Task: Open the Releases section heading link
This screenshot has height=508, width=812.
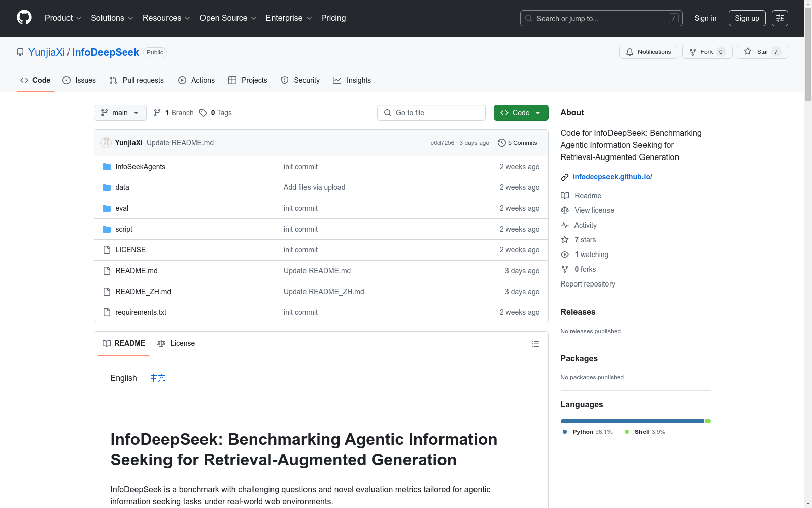Action: (x=578, y=312)
